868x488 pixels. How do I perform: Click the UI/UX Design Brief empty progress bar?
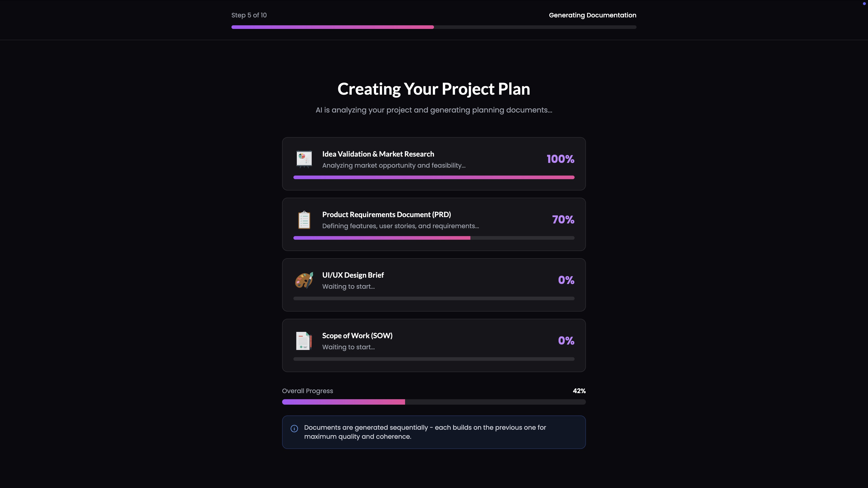coord(434,298)
